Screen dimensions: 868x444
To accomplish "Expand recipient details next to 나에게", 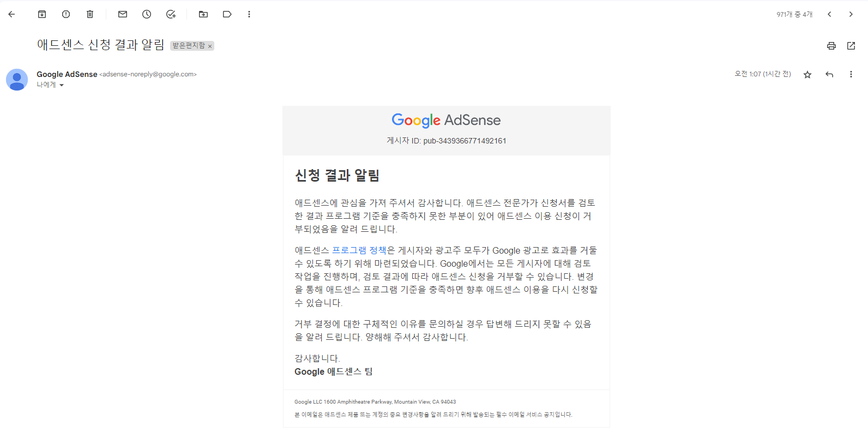I will click(x=62, y=85).
